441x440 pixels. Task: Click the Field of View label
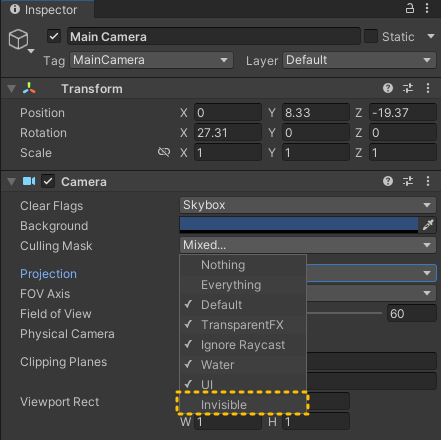56,314
